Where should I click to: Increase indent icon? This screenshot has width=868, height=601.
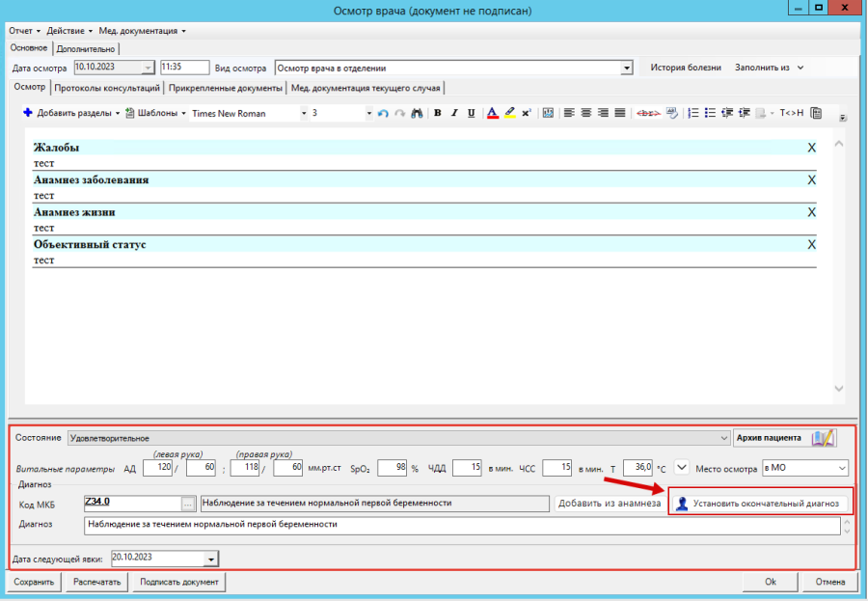tap(745, 113)
